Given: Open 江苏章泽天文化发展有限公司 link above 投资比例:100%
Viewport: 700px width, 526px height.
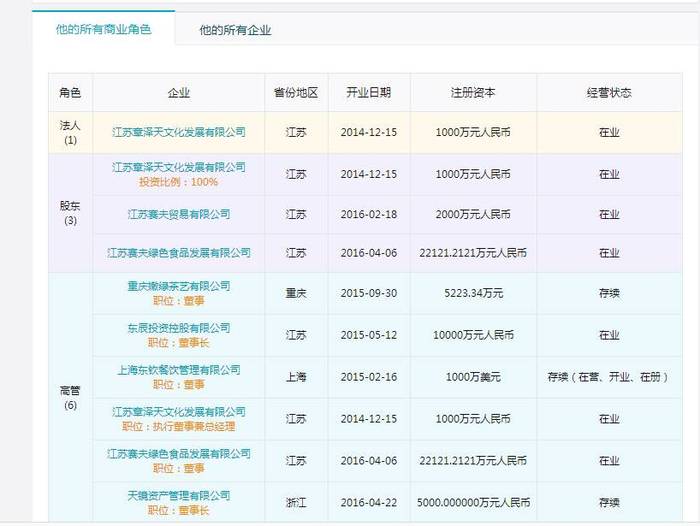Looking at the screenshot, I should pyautogui.click(x=179, y=167).
